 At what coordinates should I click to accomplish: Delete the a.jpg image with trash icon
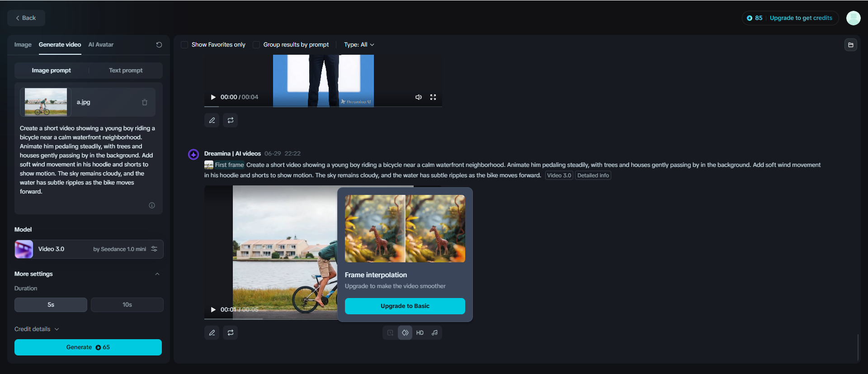coord(145,102)
